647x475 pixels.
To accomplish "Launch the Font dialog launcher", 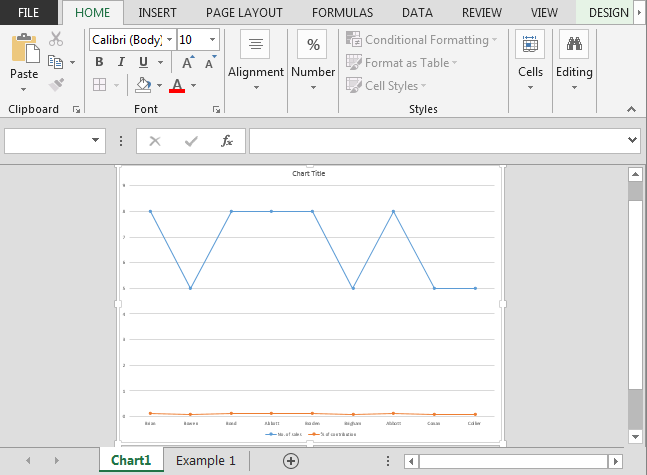I will click(x=216, y=109).
